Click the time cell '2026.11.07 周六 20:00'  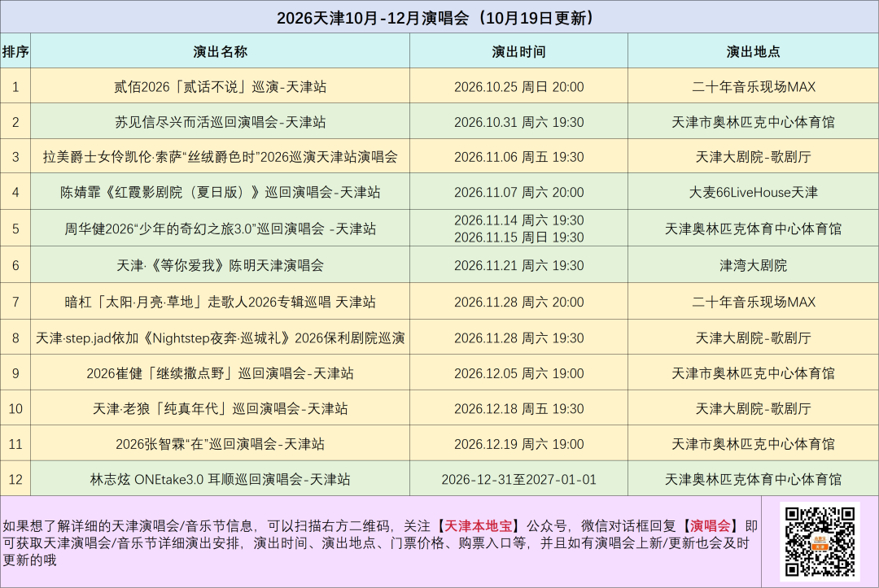coord(518,192)
